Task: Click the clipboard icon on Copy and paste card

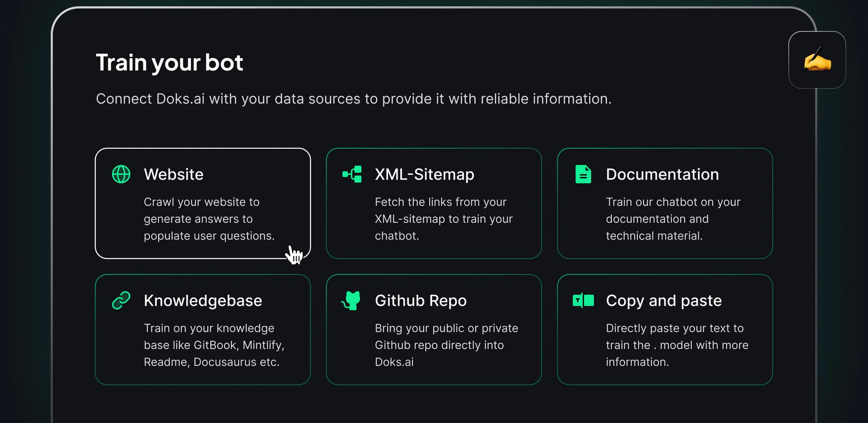Action: point(583,300)
